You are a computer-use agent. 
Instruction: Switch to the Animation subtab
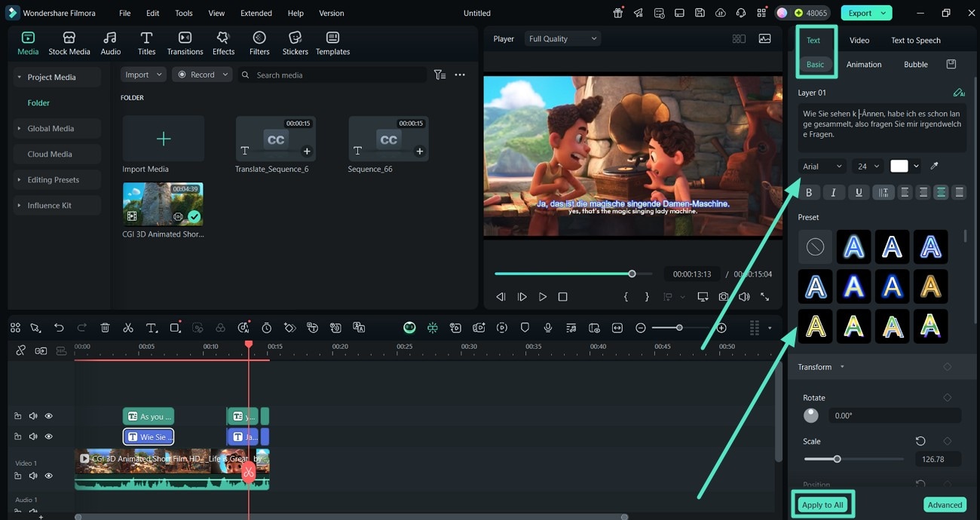pos(864,64)
